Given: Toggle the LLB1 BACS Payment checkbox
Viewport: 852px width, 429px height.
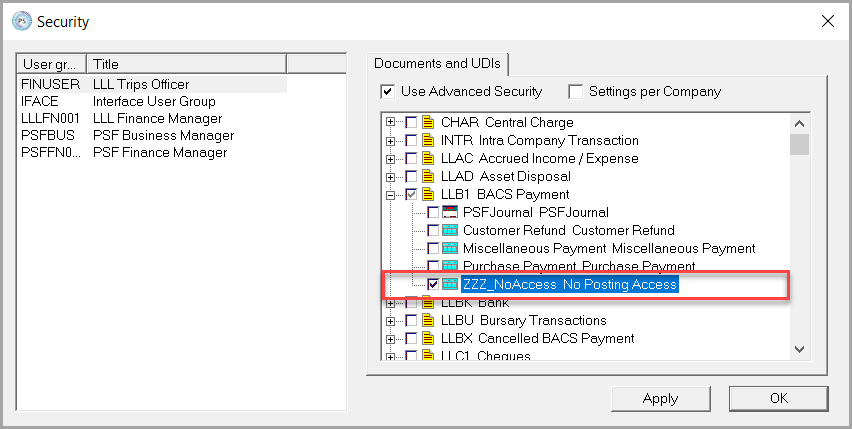Looking at the screenshot, I should tap(411, 194).
